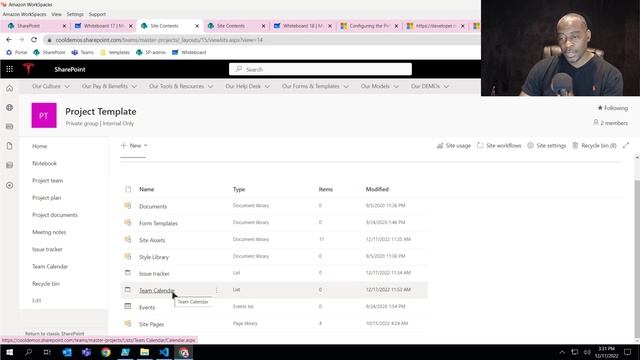Click Edit link under left navigation
The image size is (640, 360).
[36, 300]
